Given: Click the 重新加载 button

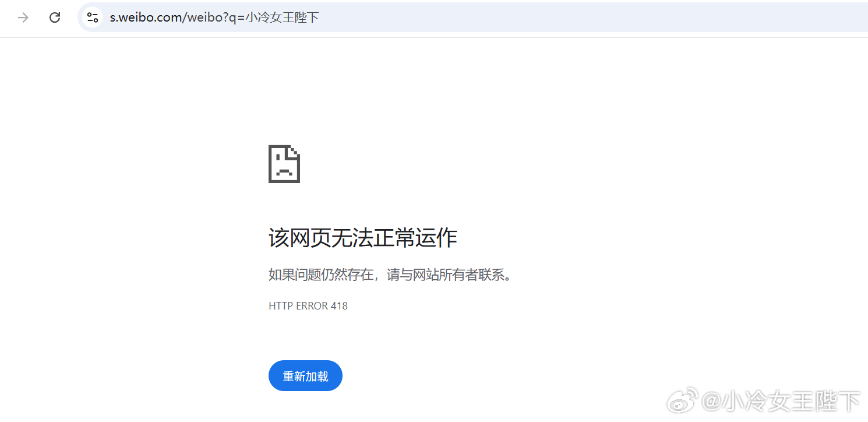Looking at the screenshot, I should tap(305, 376).
